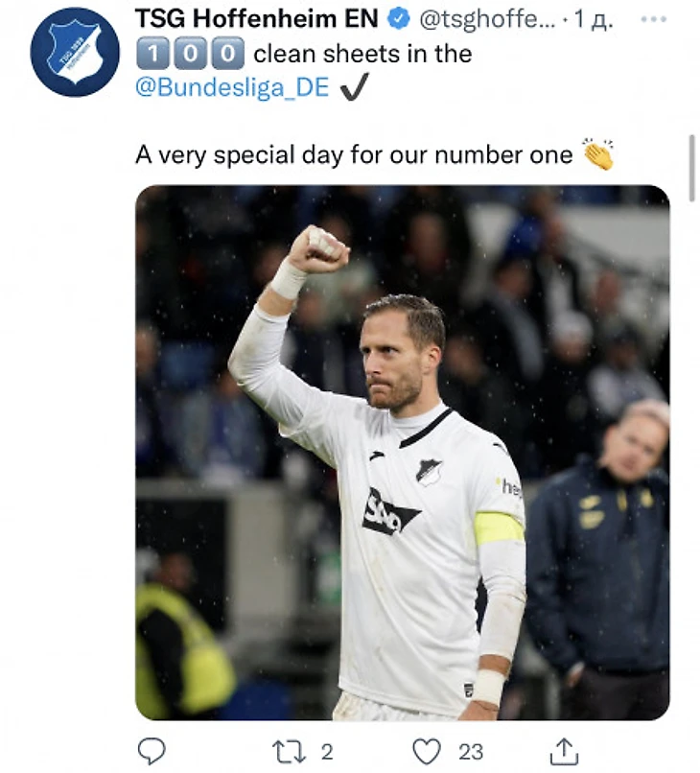Click the scrollbar on the right edge

click(692, 168)
